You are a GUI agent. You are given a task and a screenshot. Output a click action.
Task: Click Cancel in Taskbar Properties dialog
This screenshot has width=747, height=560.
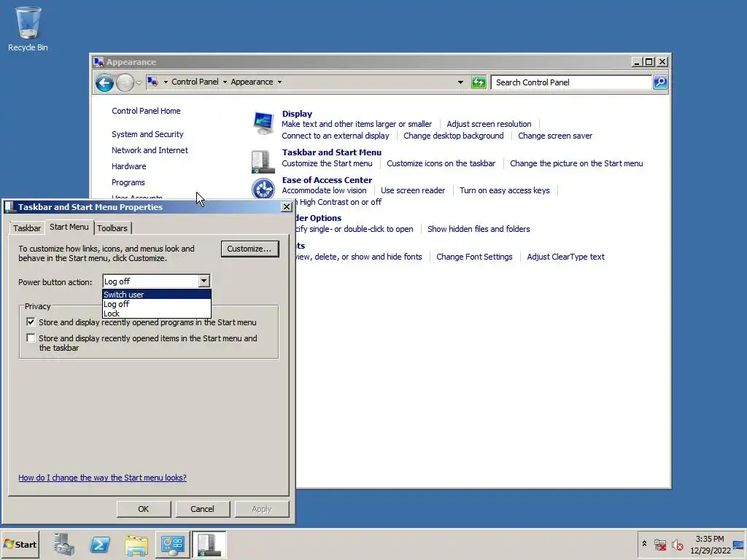203,509
